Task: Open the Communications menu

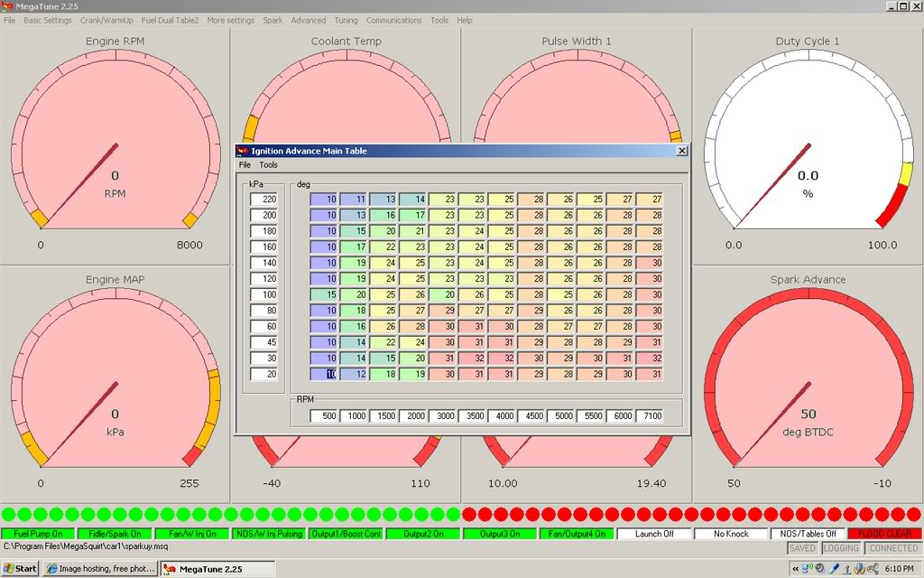Action: tap(393, 20)
